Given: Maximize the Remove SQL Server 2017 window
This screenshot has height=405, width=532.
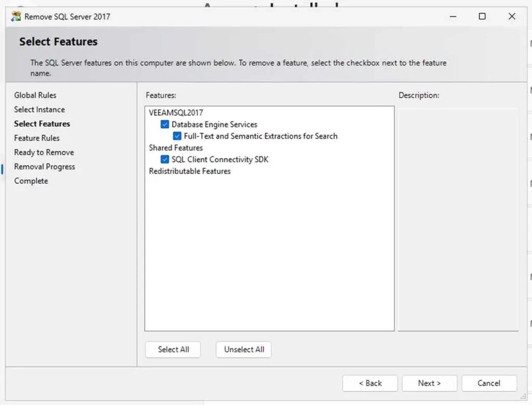Looking at the screenshot, I should point(482,16).
